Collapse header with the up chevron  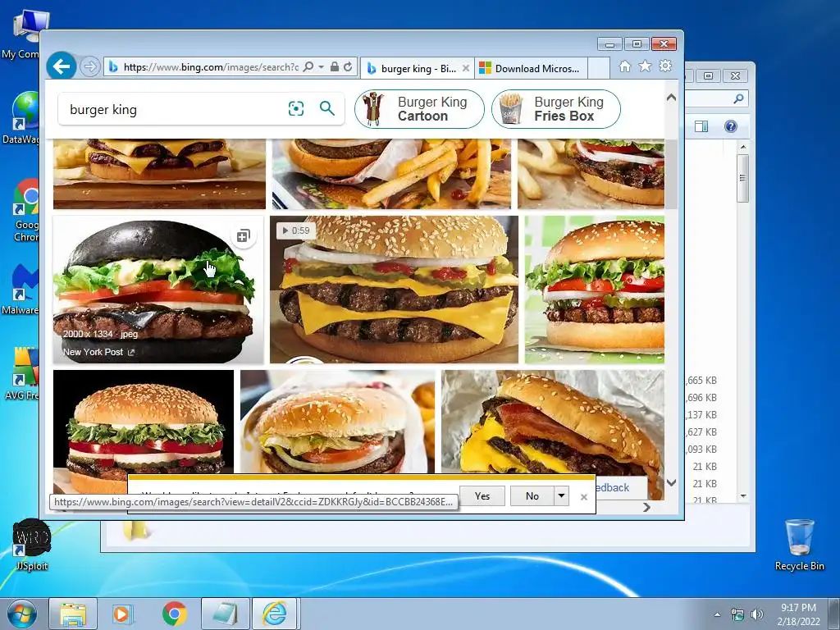[671, 98]
